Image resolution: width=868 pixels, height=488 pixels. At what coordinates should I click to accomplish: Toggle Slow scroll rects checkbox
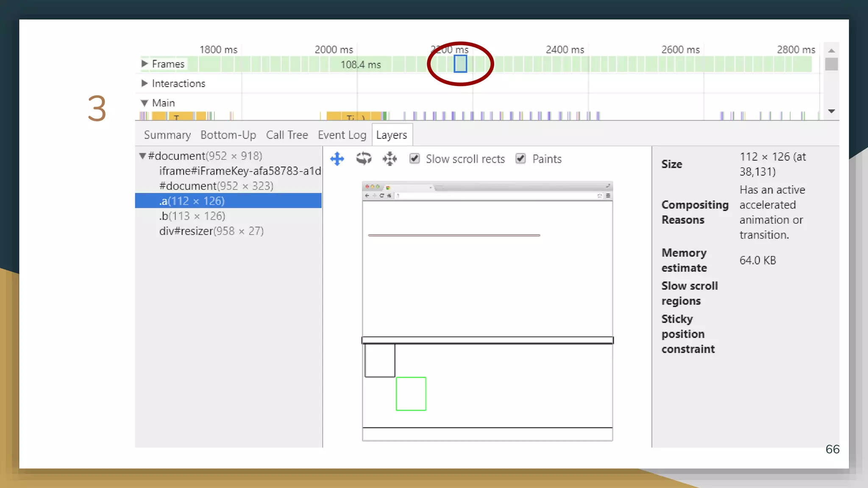tap(415, 159)
